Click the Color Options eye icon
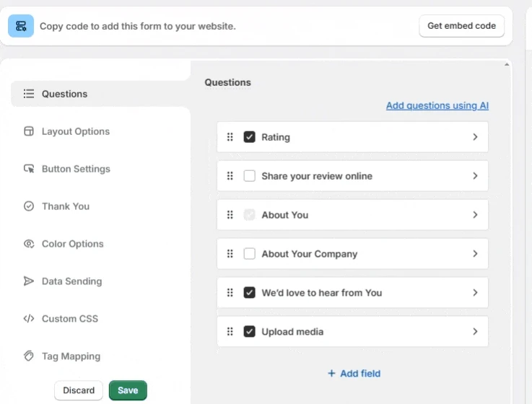Screen dimensions: 532x404 click(29, 244)
